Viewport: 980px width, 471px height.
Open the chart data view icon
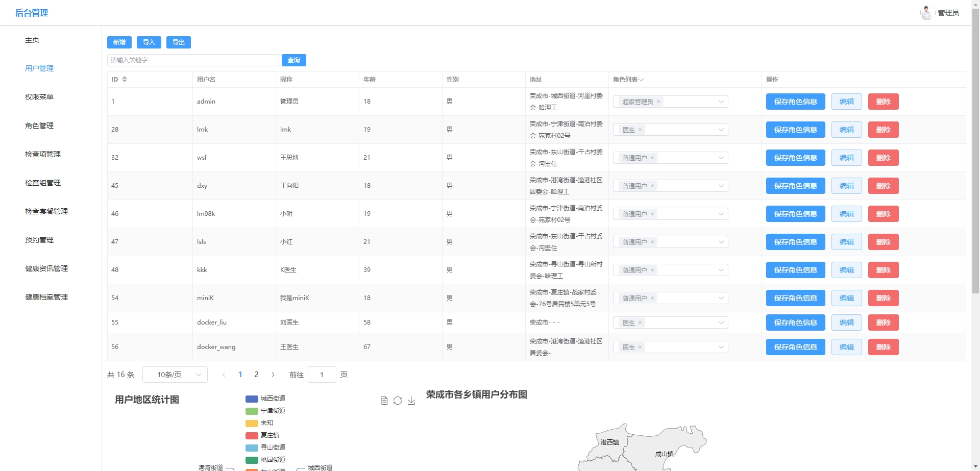pos(384,401)
